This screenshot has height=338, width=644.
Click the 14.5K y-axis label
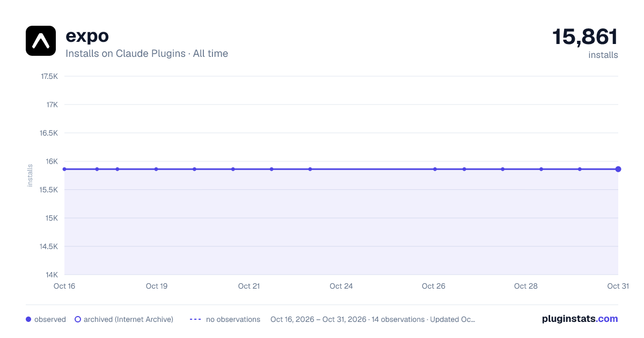coord(49,247)
